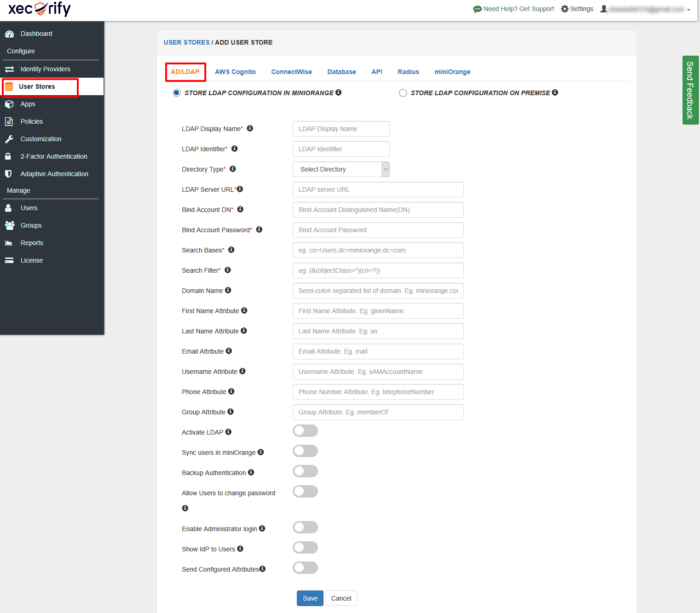700x613 pixels.
Task: Click the Policies document icon
Action: point(9,121)
